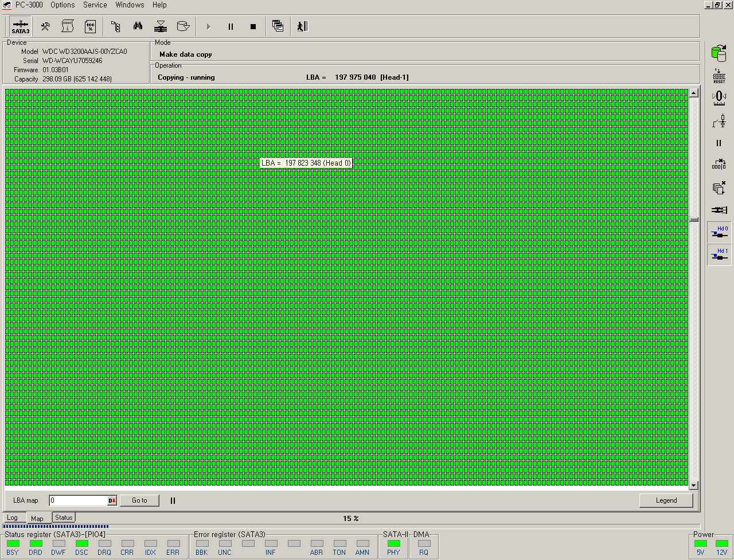734x560 pixels.
Task: Stop the operation with the stop button
Action: pos(253,26)
